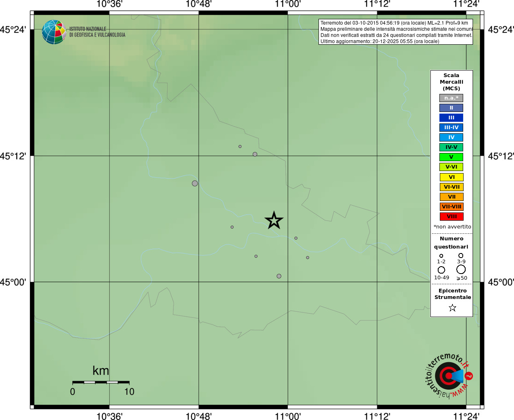Click the earthquake info text box

[396, 32]
